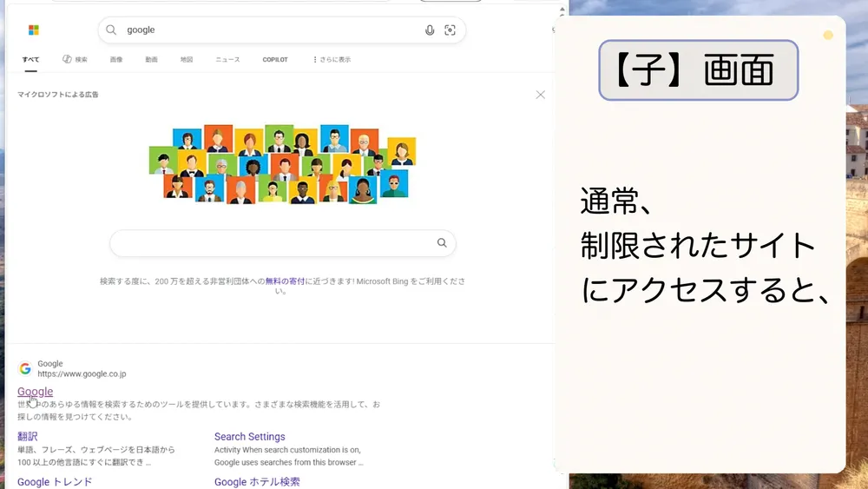Switch to the 動画 tab

[x=152, y=59]
